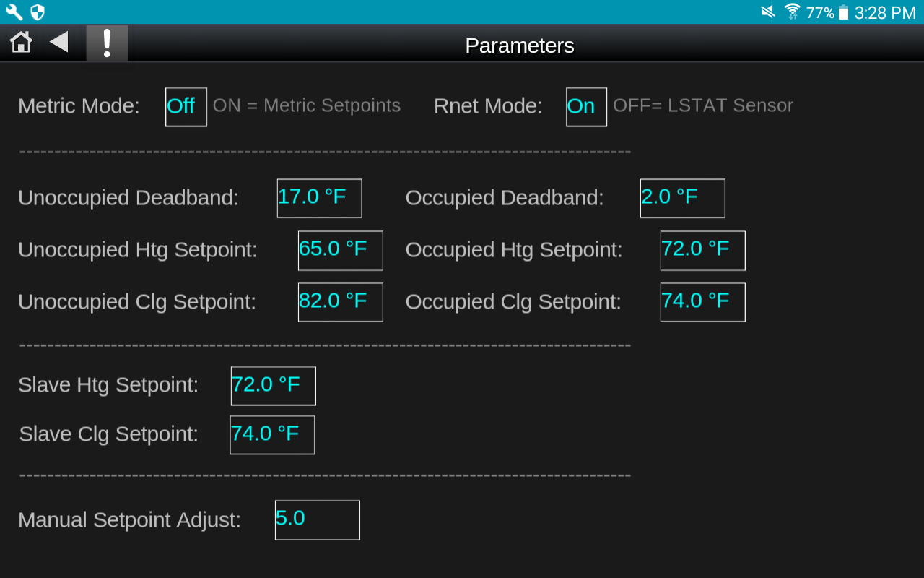
Task: Toggle Rnet Mode On value
Action: [x=586, y=107]
